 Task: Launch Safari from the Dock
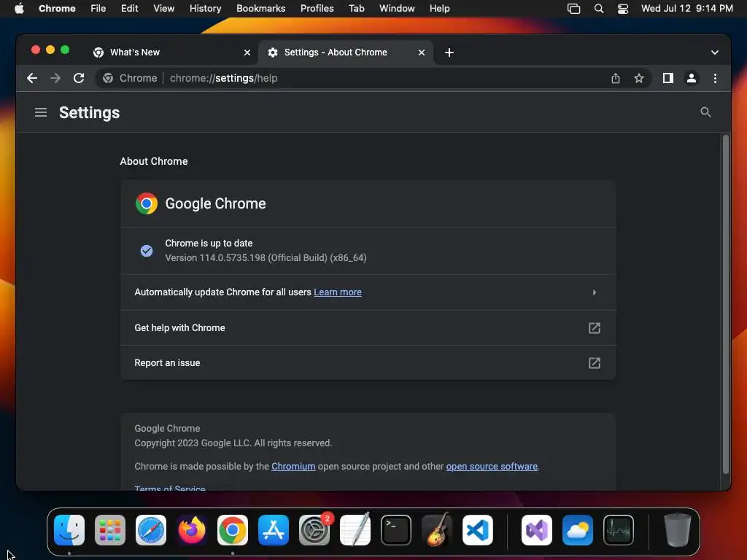(151, 530)
